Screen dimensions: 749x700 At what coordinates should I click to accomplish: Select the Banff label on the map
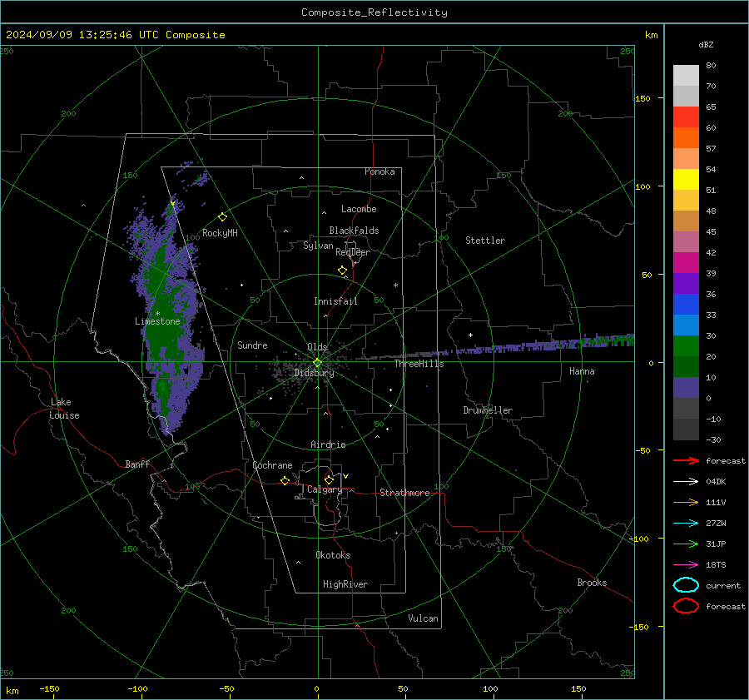[x=137, y=464]
